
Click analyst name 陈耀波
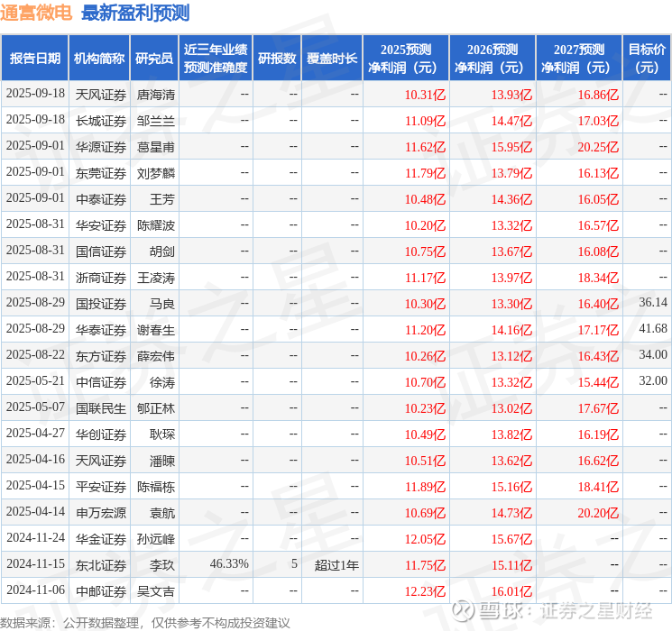(x=156, y=225)
